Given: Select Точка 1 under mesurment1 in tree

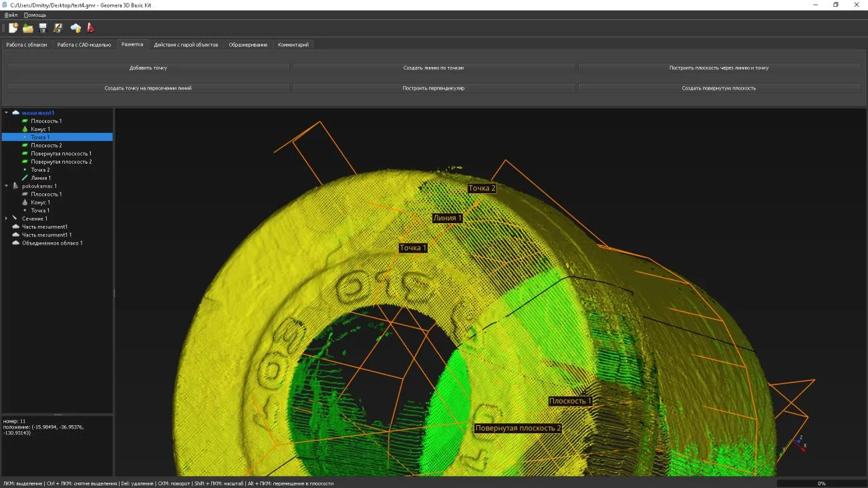Looking at the screenshot, I should 57,137.
